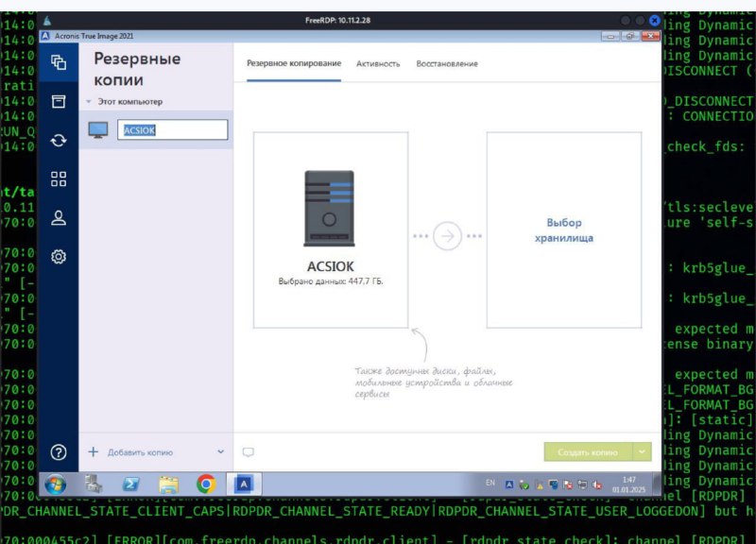Click 'Выбор хранилища' destination panel
The height and width of the screenshot is (544, 756).
pos(564,229)
